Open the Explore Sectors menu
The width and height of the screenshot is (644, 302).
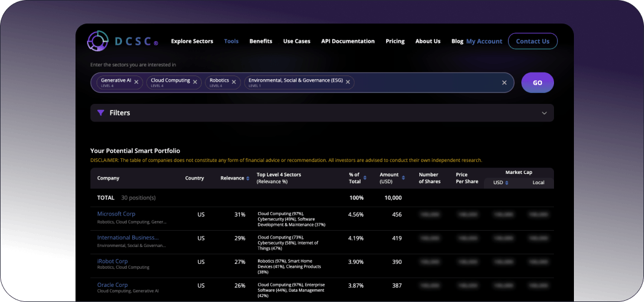(192, 41)
